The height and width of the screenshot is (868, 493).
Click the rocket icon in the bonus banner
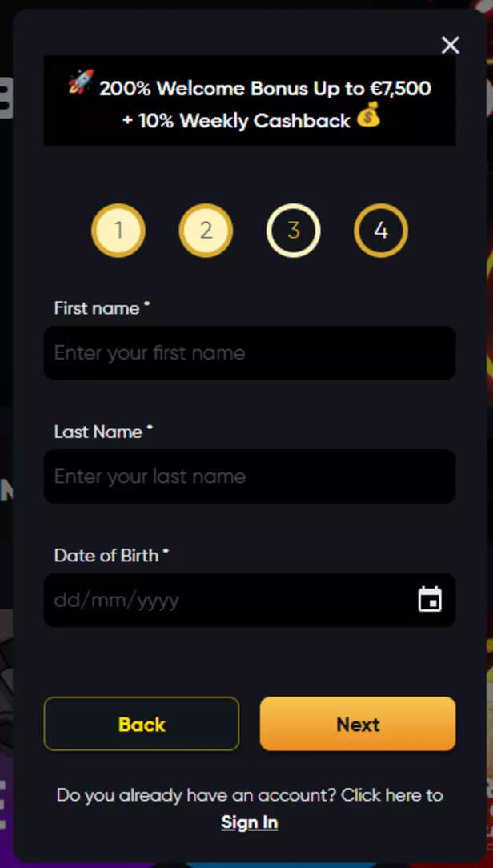[x=81, y=82]
